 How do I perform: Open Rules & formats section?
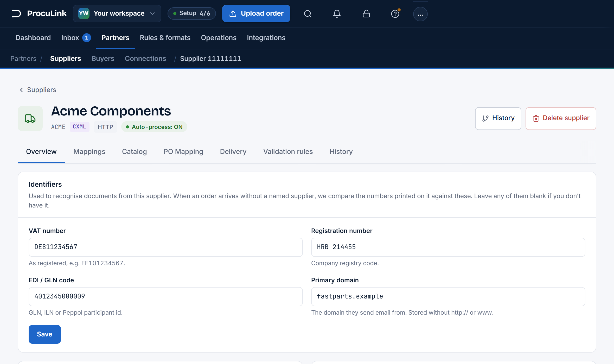[165, 38]
